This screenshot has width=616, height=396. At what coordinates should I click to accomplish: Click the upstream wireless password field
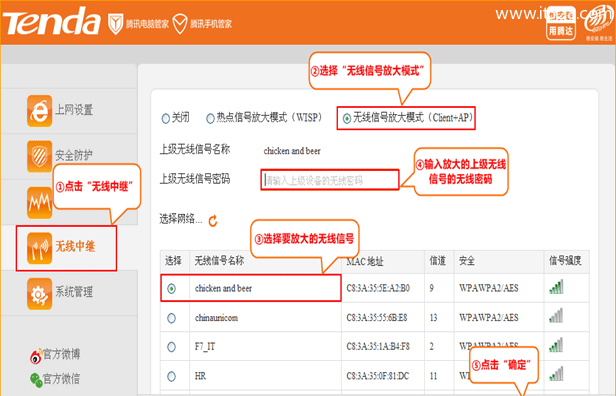click(330, 180)
